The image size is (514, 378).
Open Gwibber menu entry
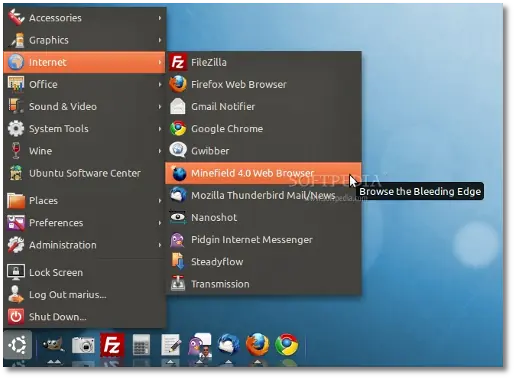263,151
